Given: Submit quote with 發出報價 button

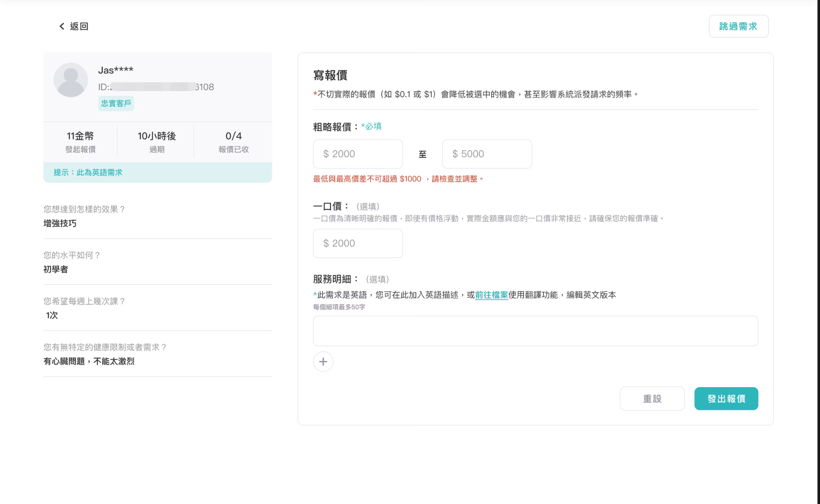Looking at the screenshot, I should (x=726, y=399).
